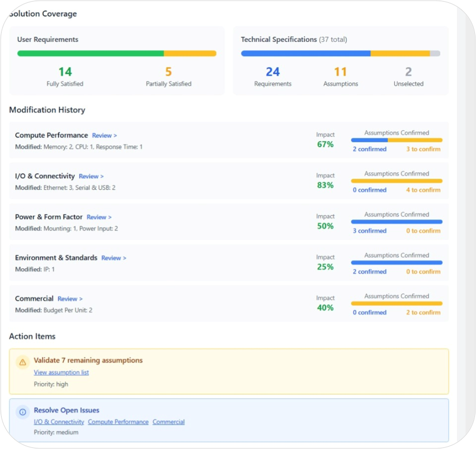Click the warning triangle on the assumptions alert
This screenshot has height=449, width=476.
coord(22,362)
